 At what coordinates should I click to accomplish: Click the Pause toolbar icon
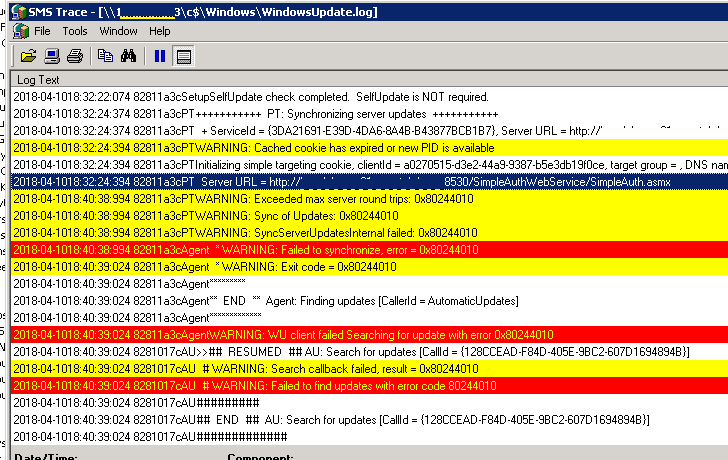coord(160,56)
